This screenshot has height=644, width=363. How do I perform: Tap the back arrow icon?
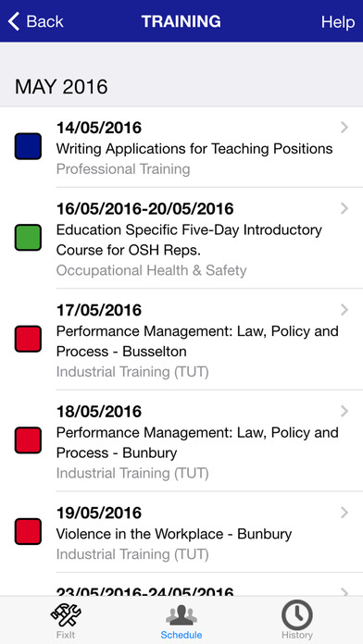(14, 21)
